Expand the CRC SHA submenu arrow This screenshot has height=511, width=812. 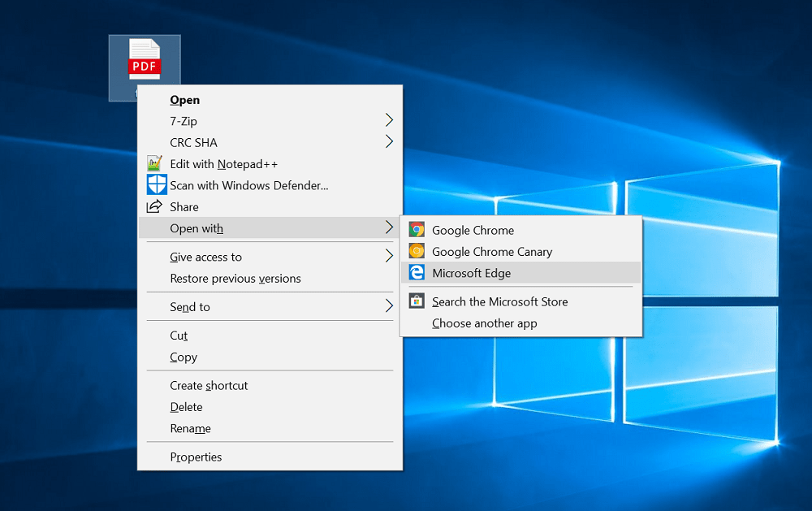click(389, 141)
